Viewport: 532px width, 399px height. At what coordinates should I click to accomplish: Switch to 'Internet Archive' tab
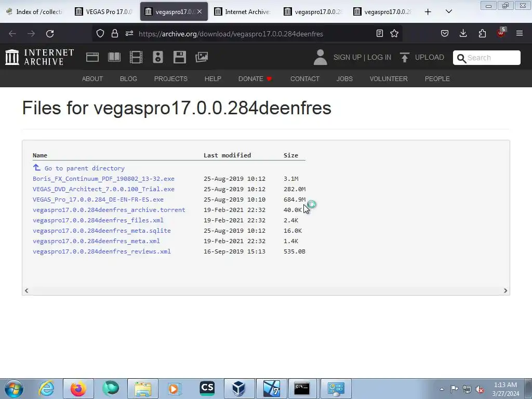(242, 12)
